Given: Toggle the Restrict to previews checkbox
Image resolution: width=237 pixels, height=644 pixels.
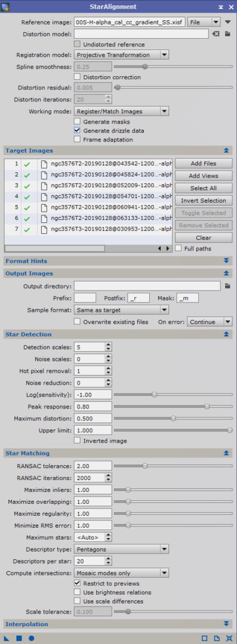Looking at the screenshot, I should (x=77, y=583).
